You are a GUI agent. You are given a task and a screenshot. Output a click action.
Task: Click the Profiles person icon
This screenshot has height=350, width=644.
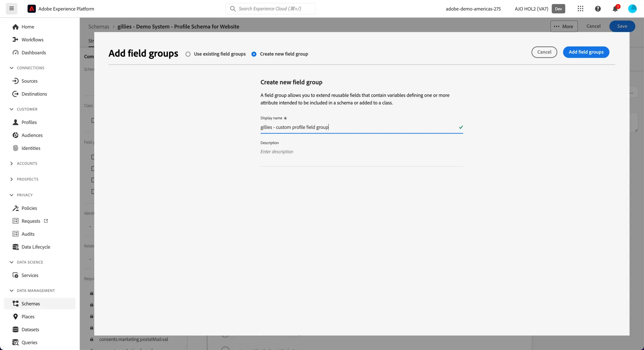coord(15,123)
